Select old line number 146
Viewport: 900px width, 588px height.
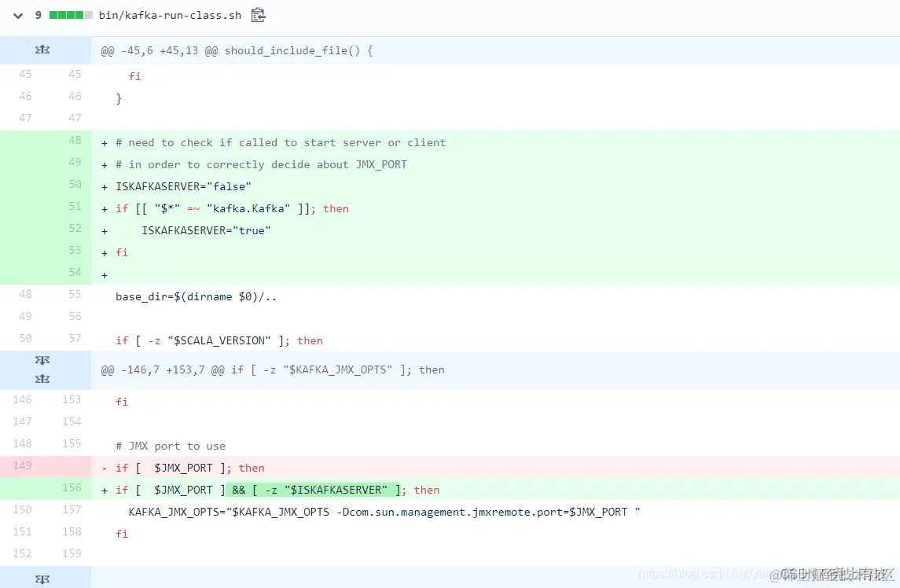22,399
